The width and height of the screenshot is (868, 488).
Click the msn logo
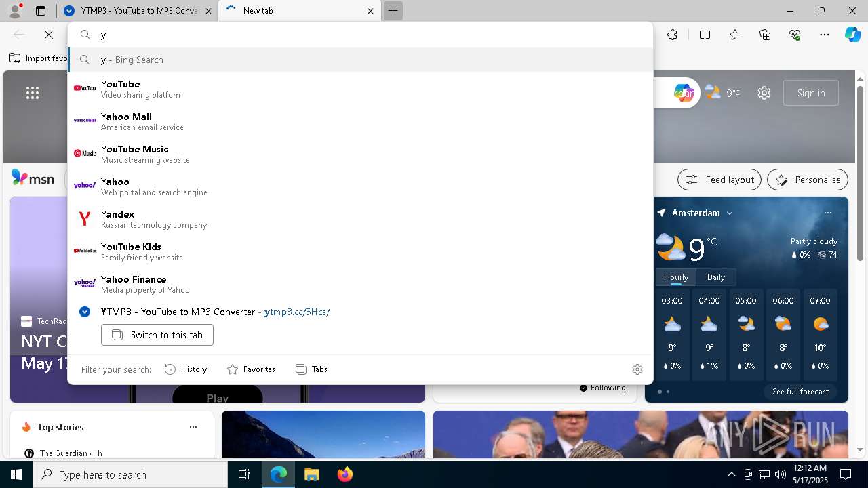tap(33, 178)
